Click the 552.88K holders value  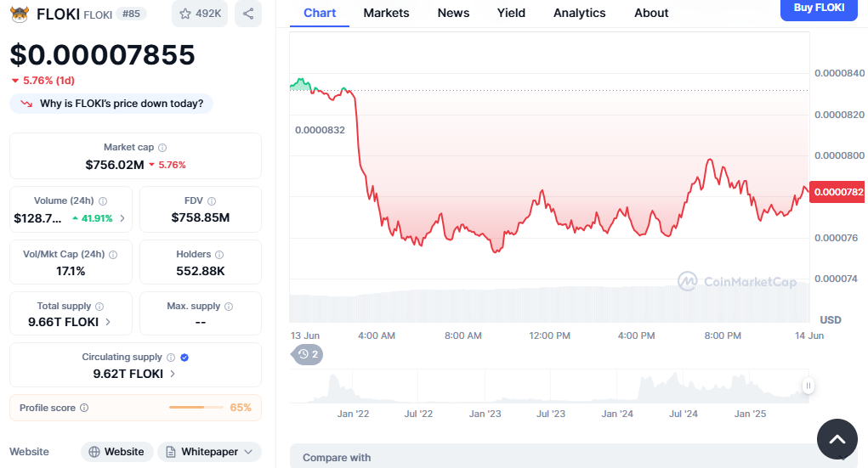(201, 271)
